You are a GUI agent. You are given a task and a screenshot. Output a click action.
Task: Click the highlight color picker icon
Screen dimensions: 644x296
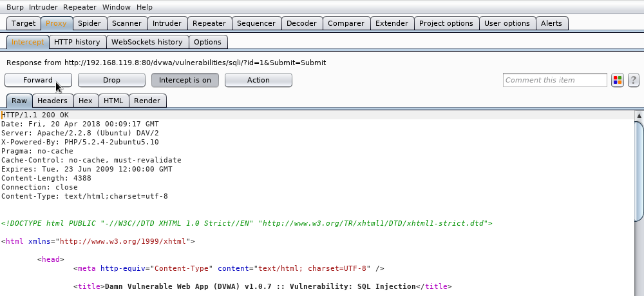618,80
